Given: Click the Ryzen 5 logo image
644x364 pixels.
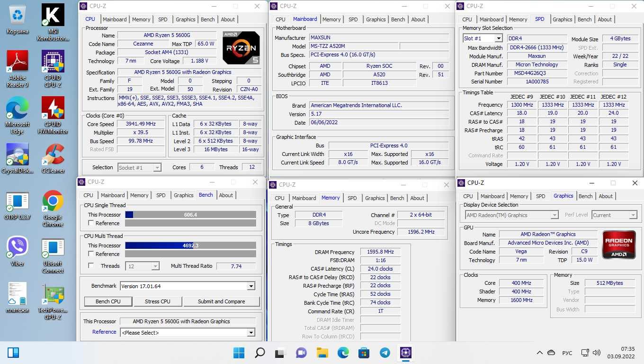Looking at the screenshot, I should 241,48.
